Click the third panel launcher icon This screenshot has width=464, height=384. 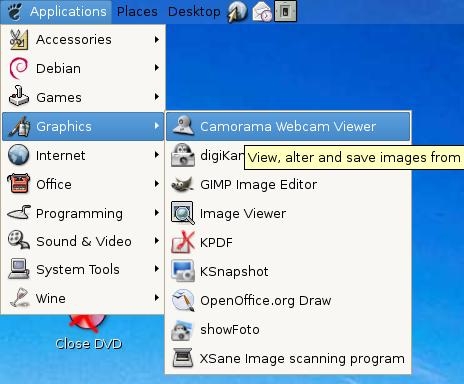(x=285, y=11)
